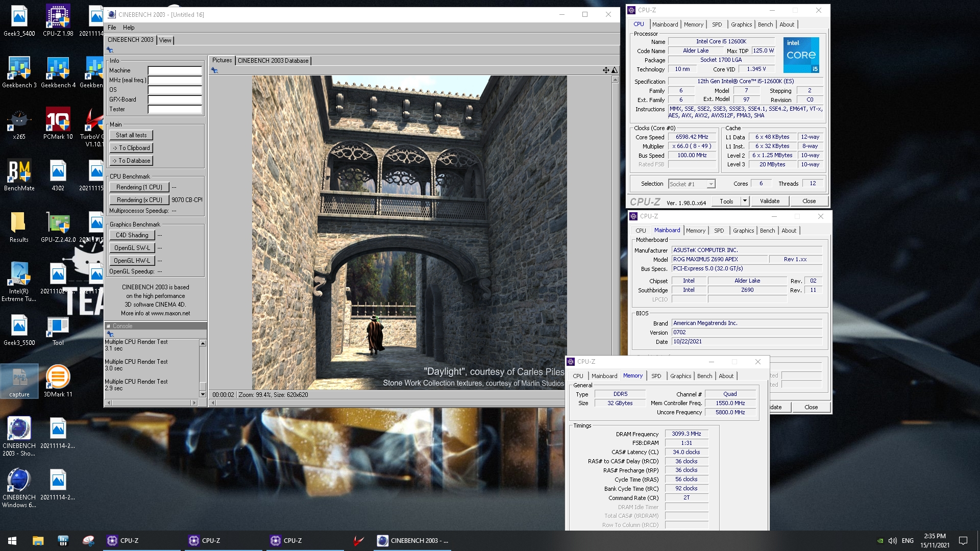This screenshot has height=551, width=980.
Task: Open the notification center icon
Action: click(963, 541)
